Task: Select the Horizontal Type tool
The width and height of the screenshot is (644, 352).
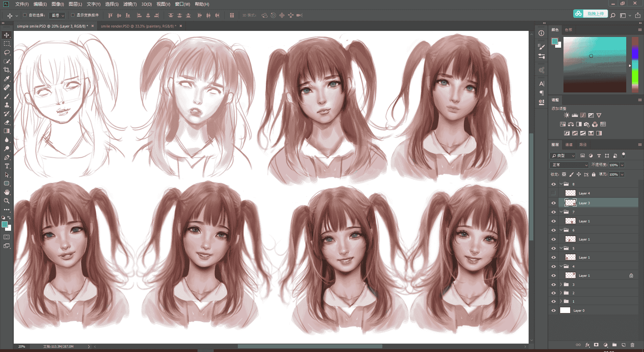Action: click(x=7, y=166)
